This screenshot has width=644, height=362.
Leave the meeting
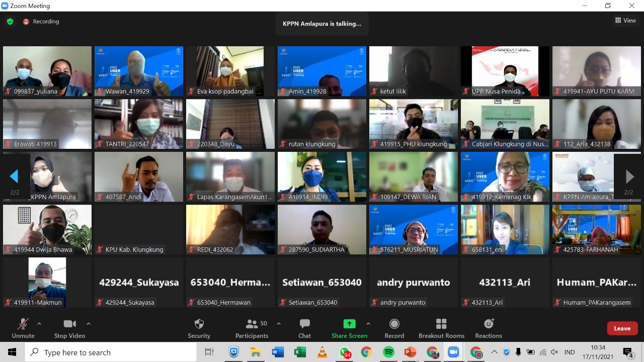(622, 328)
